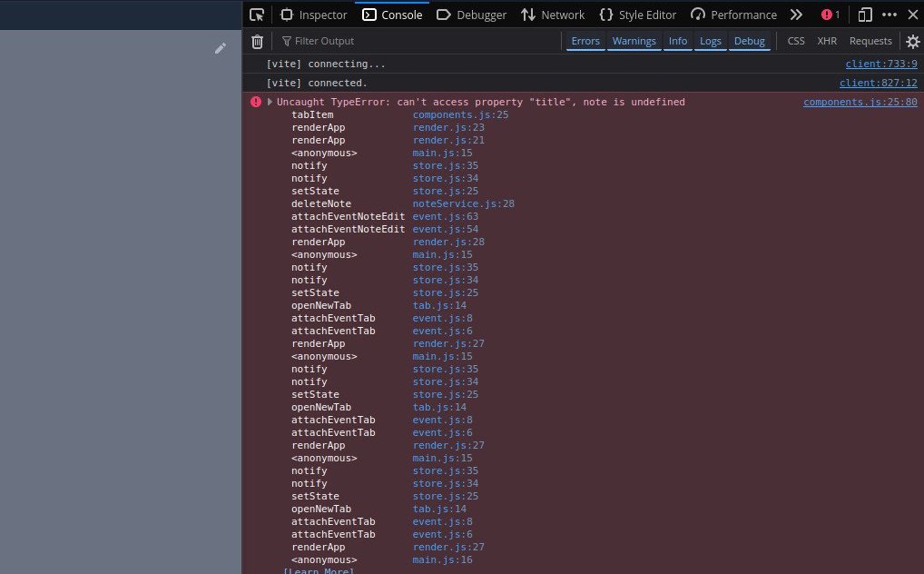Open event.js:63 stack frame link
Viewport: 924px width, 574px height.
[445, 216]
